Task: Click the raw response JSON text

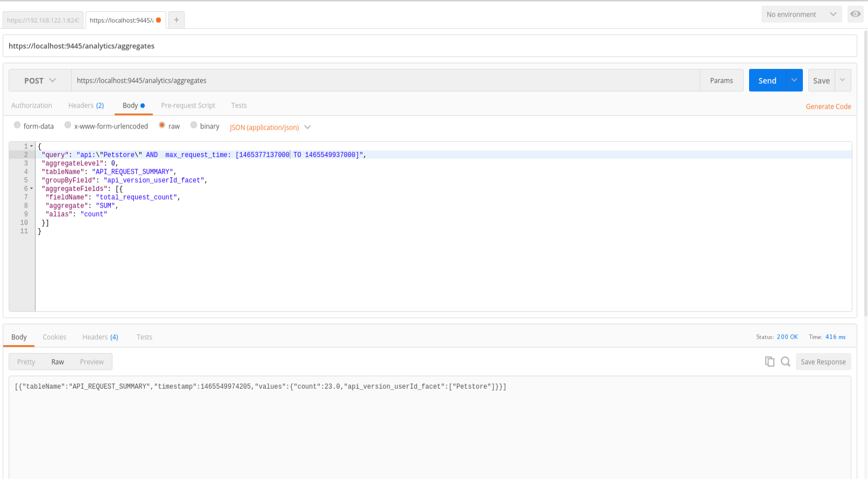Action: [x=260, y=387]
